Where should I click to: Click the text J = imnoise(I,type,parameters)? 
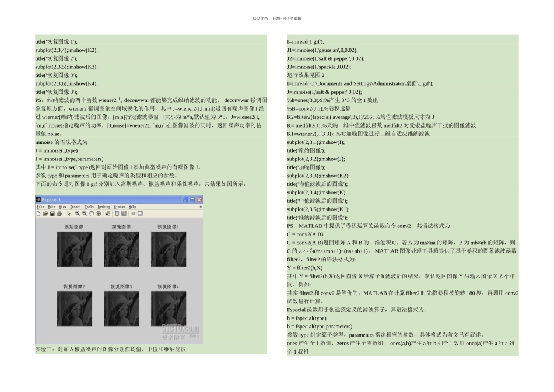tap(69, 159)
